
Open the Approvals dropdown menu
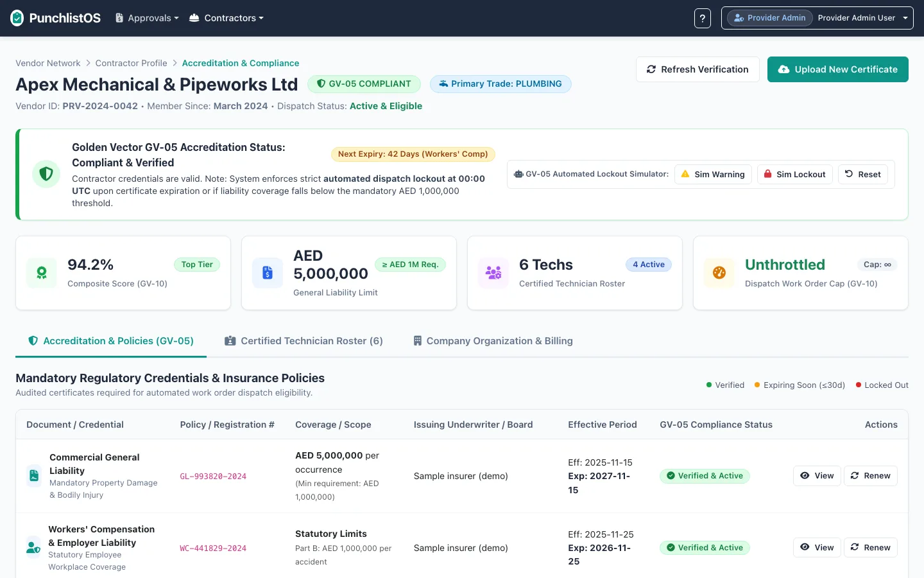[x=147, y=18]
